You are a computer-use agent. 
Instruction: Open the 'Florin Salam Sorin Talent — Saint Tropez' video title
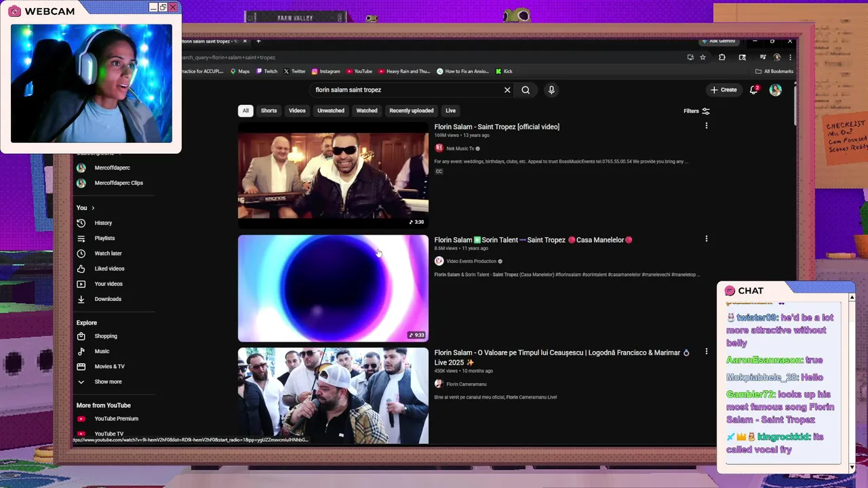(533, 240)
